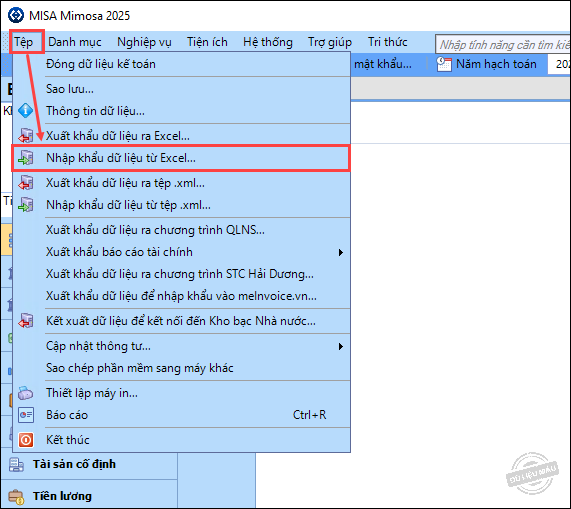Click the Năm hạch toán toolbar label
Screen dimensions: 571x509
(496, 64)
